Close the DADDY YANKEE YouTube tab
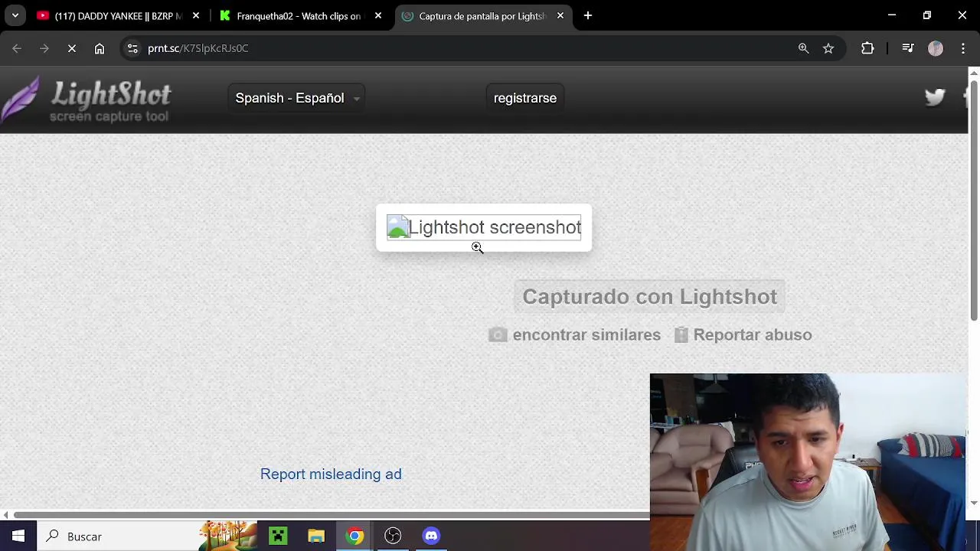The width and height of the screenshot is (980, 551). (195, 15)
